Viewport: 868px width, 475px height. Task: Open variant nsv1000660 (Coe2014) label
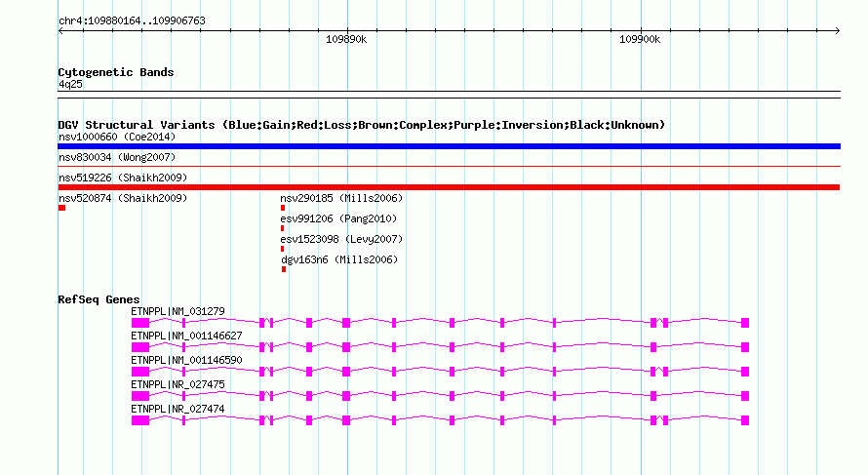(x=117, y=137)
